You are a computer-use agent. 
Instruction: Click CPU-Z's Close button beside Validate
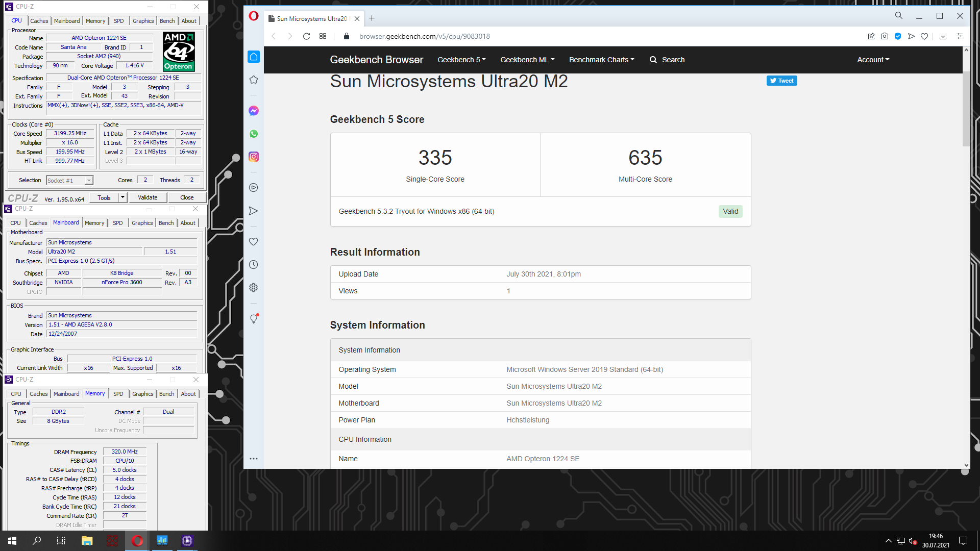coord(187,197)
